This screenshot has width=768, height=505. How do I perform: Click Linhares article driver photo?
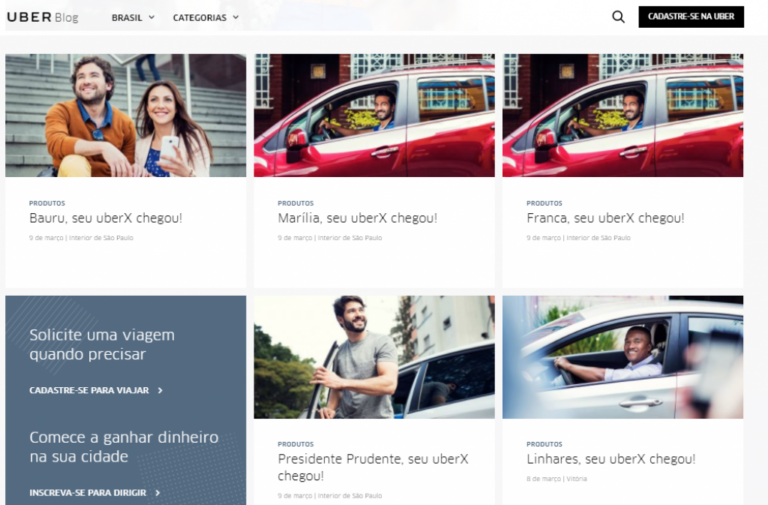click(623, 357)
